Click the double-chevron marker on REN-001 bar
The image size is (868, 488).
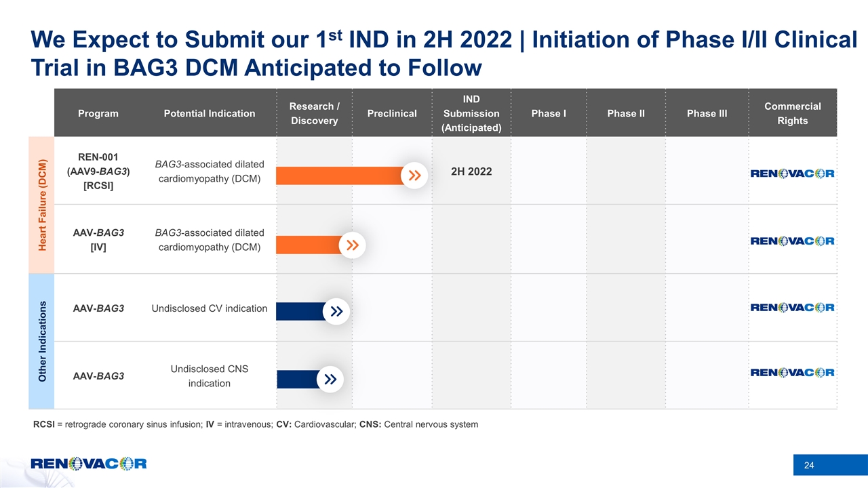(414, 176)
